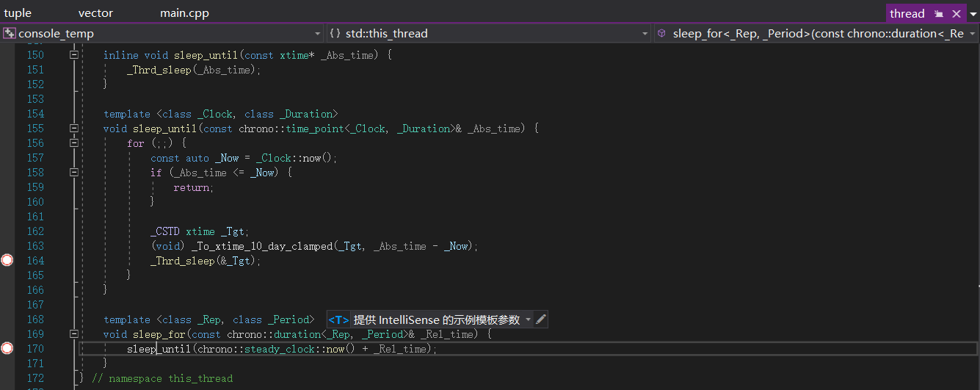
Task: Click line number 161 in the margin
Action: pos(35,217)
